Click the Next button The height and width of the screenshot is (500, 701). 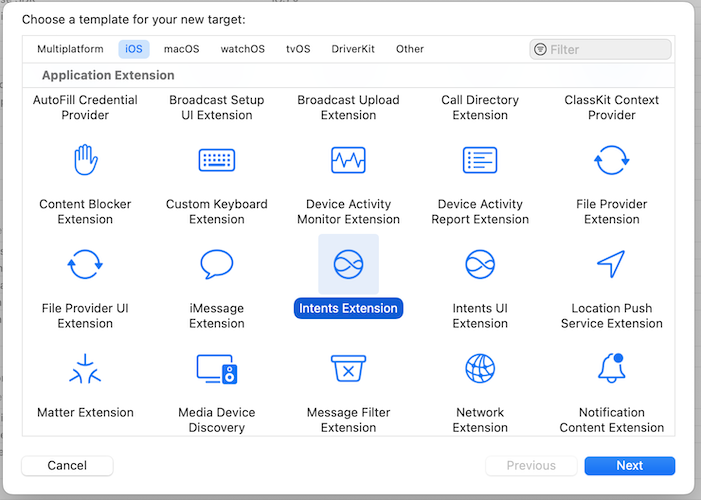(x=629, y=466)
